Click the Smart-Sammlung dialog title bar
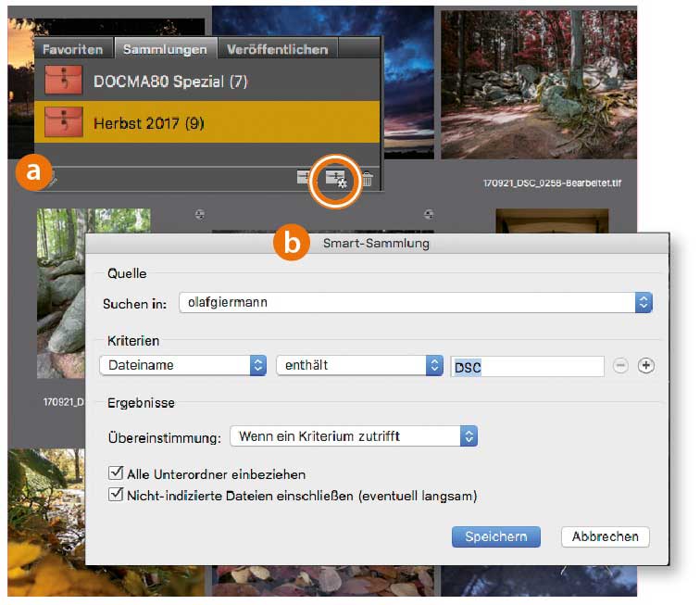 click(x=377, y=244)
